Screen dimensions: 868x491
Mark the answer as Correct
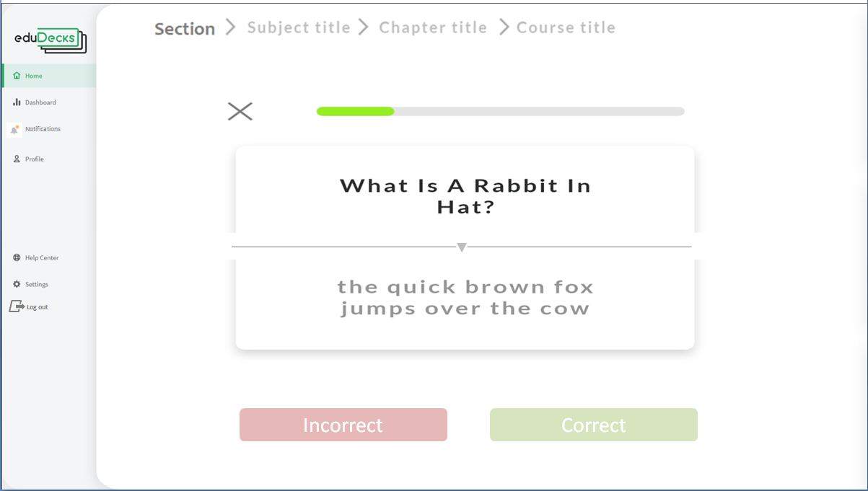[x=594, y=425]
